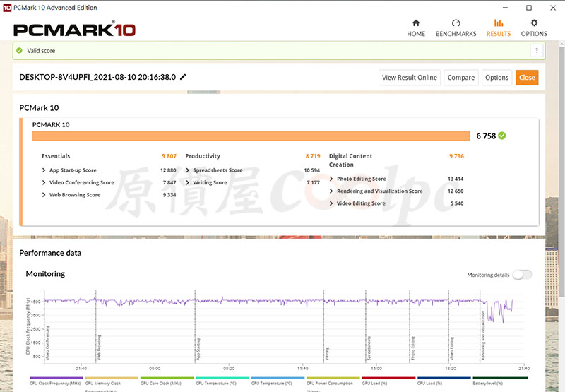Click the Productivity score 8 719

click(313, 156)
